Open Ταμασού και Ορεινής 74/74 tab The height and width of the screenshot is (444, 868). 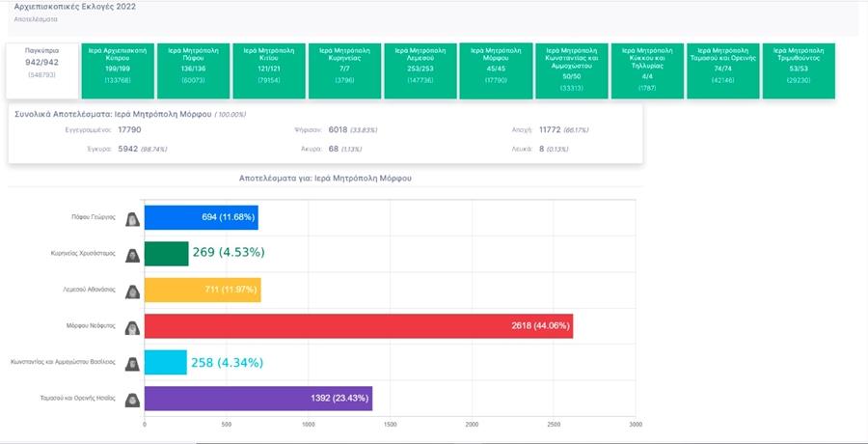click(723, 71)
